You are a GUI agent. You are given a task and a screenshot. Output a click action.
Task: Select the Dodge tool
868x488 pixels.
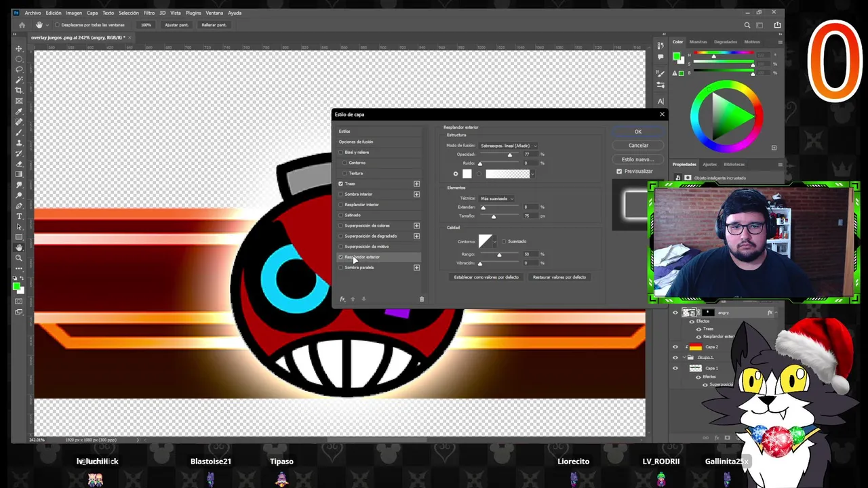point(19,195)
